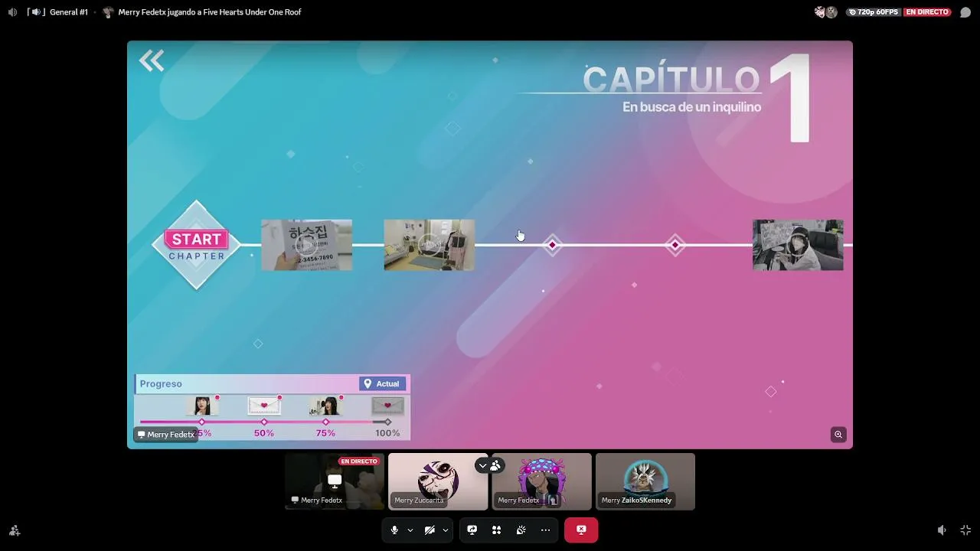Click the CAPÍTULO chapter heading
Viewport: 980px width, 551px height.
coord(671,80)
